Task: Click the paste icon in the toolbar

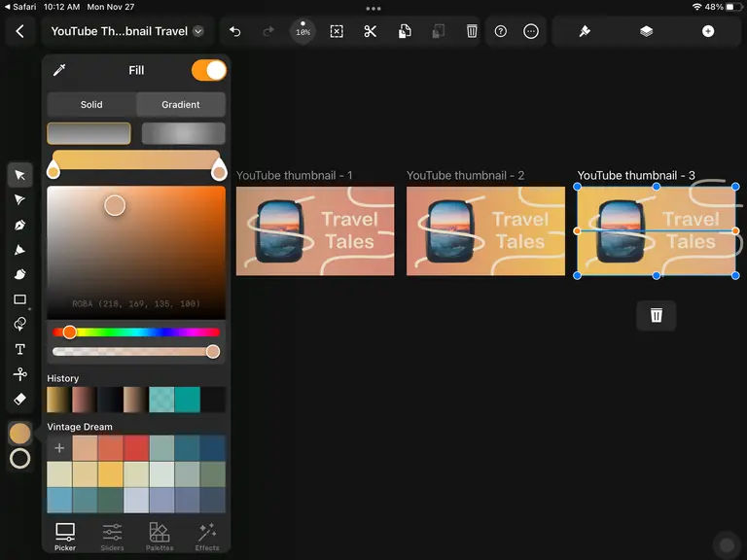Action: (438, 31)
